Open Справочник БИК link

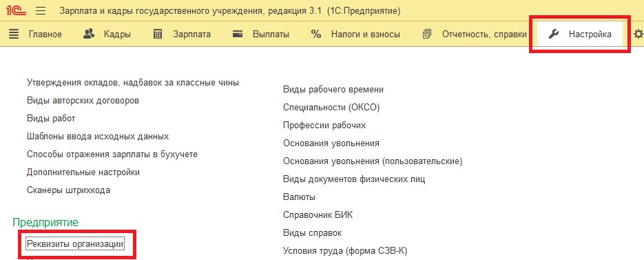tap(318, 214)
